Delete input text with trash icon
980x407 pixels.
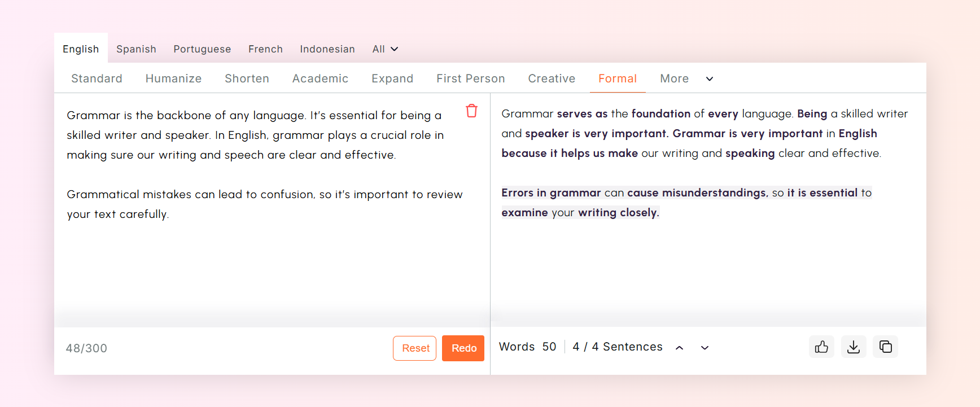[x=471, y=111]
